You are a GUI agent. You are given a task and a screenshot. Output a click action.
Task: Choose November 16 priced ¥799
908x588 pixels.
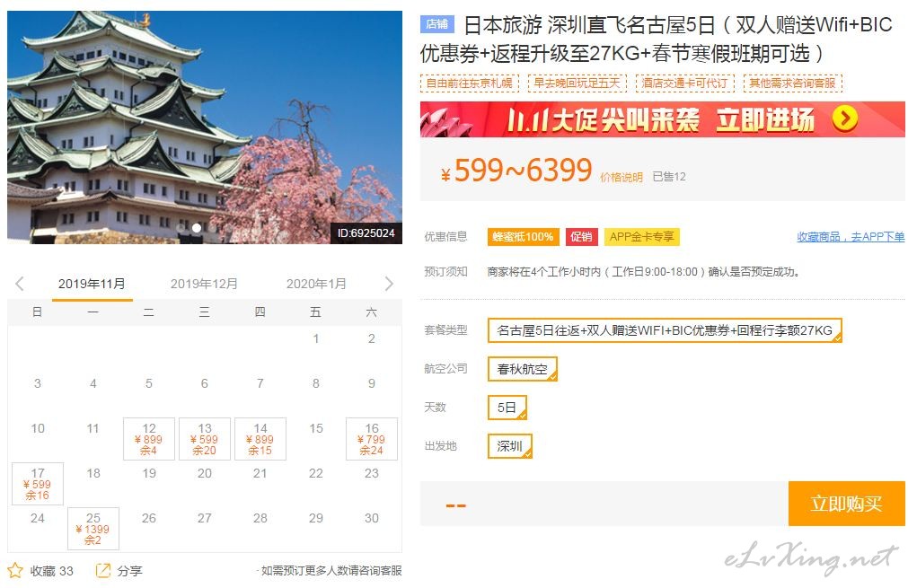coord(372,439)
